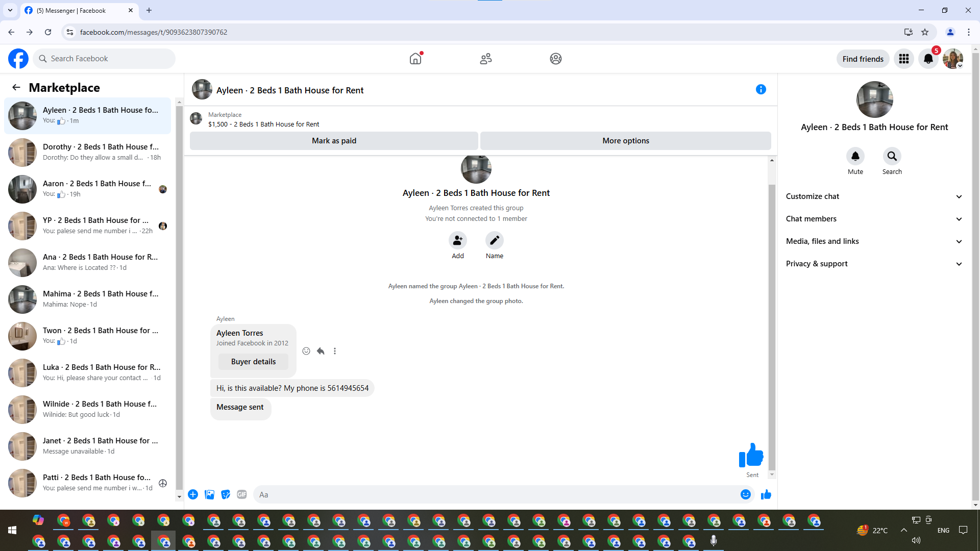The height and width of the screenshot is (551, 980).
Task: Click the pencil Name icon
Action: click(494, 240)
